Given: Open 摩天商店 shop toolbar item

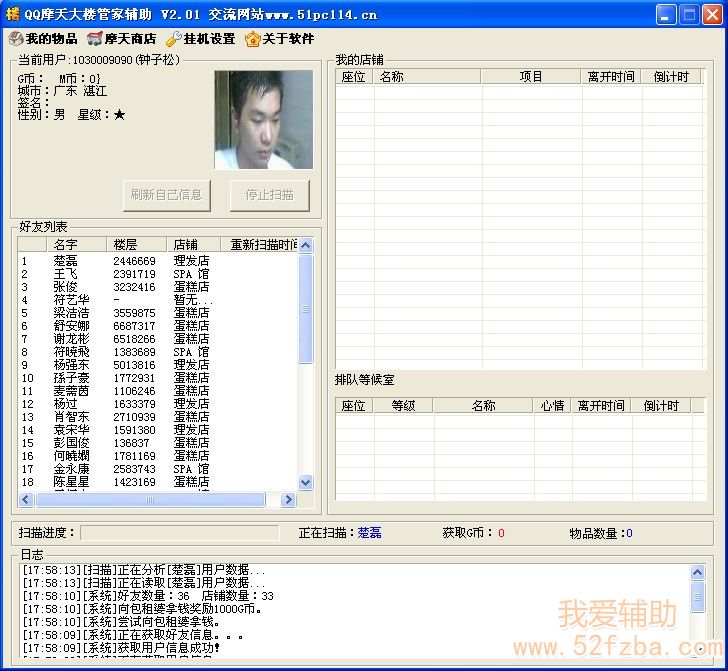Looking at the screenshot, I should pyautogui.click(x=122, y=39).
